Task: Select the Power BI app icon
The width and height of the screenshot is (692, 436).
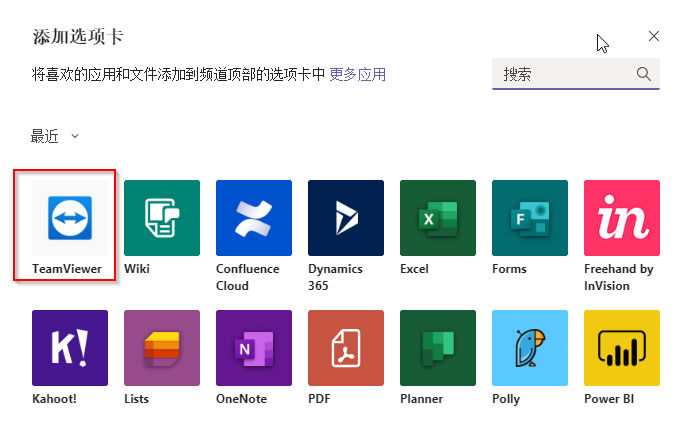Action: [622, 348]
